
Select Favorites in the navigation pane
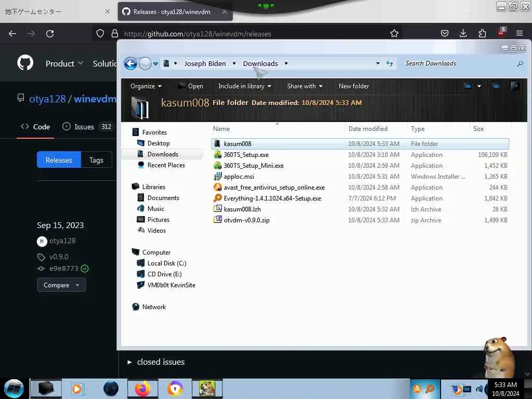154,132
